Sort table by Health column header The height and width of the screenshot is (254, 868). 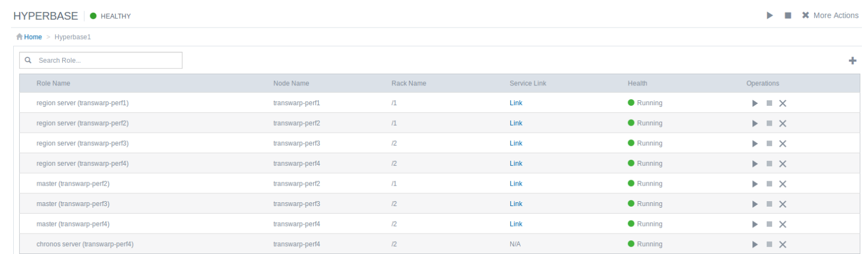pos(637,84)
